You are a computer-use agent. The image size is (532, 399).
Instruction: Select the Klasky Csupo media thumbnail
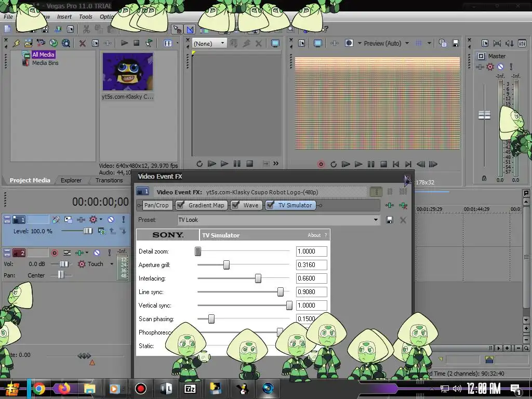(x=128, y=71)
